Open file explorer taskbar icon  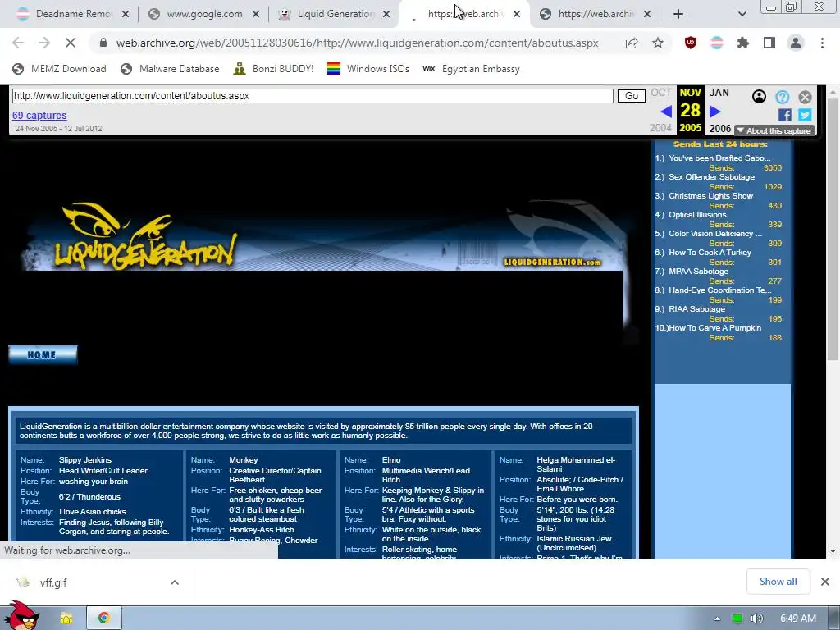(66, 619)
